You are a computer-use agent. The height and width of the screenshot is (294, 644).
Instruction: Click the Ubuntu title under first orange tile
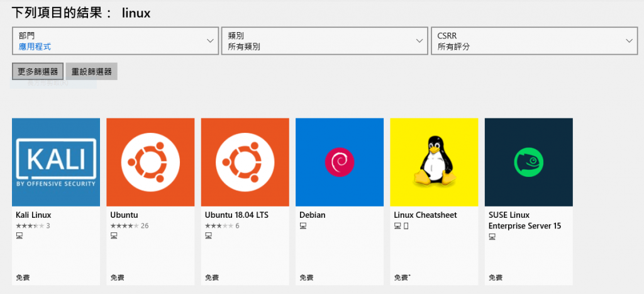coord(124,215)
